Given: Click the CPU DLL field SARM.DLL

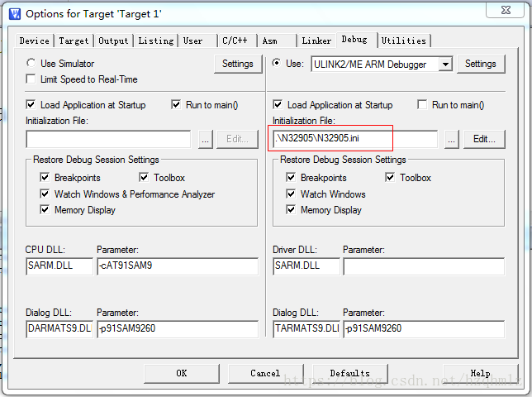Looking at the screenshot, I should tap(59, 266).
